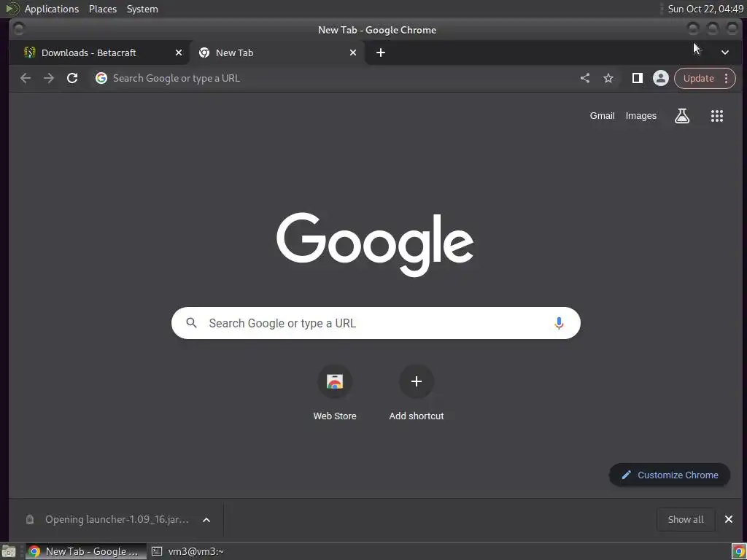Close the New Tab tab

[353, 52]
